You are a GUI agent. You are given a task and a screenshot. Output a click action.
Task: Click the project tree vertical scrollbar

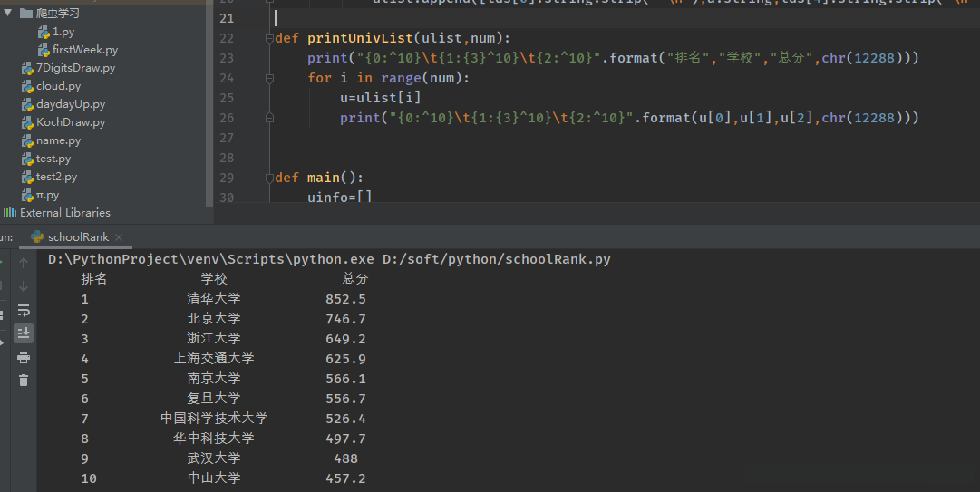point(209,103)
